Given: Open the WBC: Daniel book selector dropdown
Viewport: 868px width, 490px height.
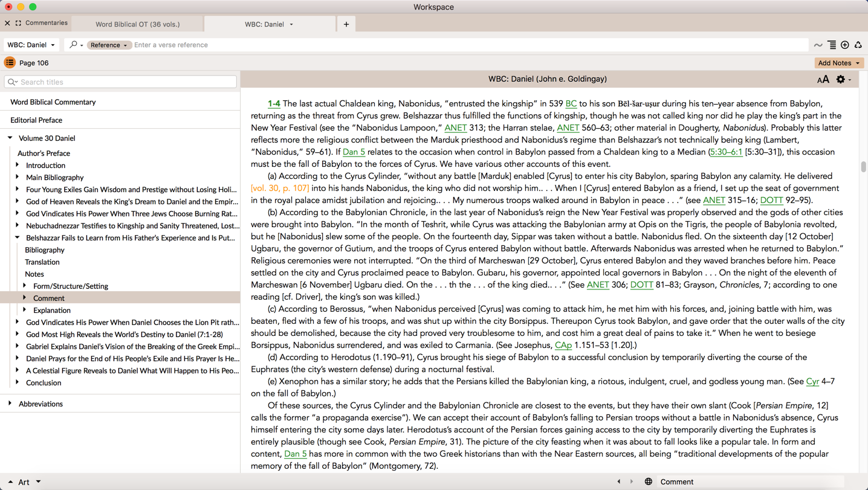Looking at the screenshot, I should (31, 45).
